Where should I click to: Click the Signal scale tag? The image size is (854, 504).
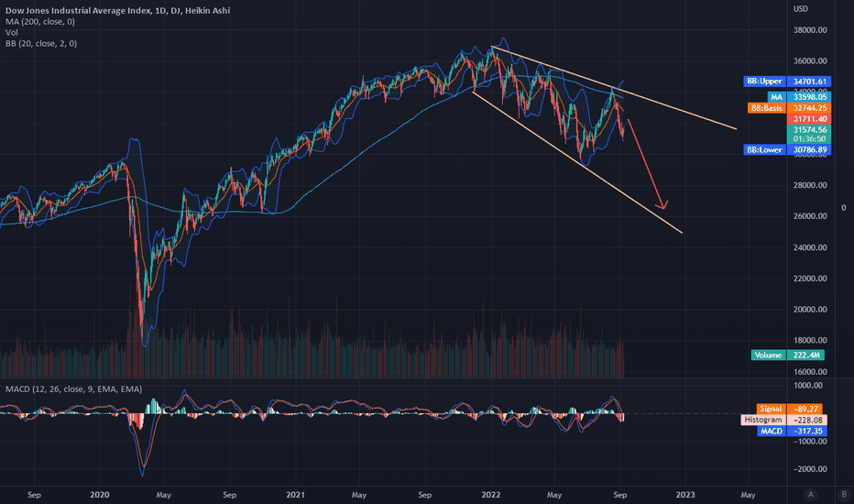pyautogui.click(x=771, y=409)
